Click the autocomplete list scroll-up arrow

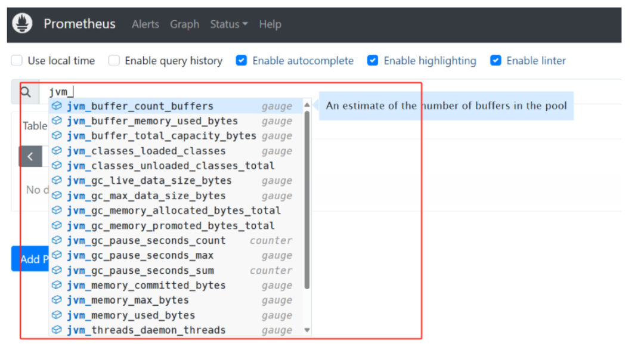(307, 105)
